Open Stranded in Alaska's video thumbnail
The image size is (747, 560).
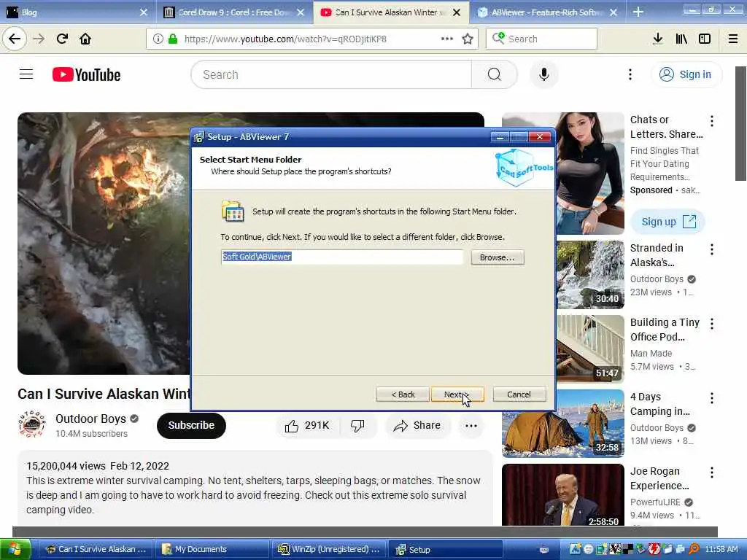pos(591,275)
